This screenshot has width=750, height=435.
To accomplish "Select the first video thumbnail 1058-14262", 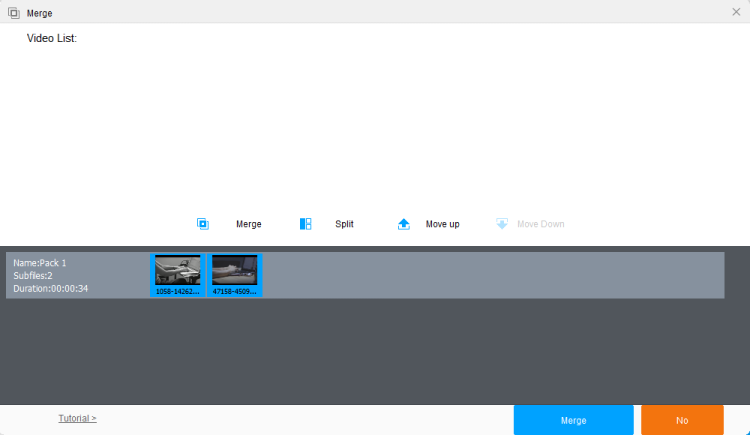I will (x=178, y=270).
